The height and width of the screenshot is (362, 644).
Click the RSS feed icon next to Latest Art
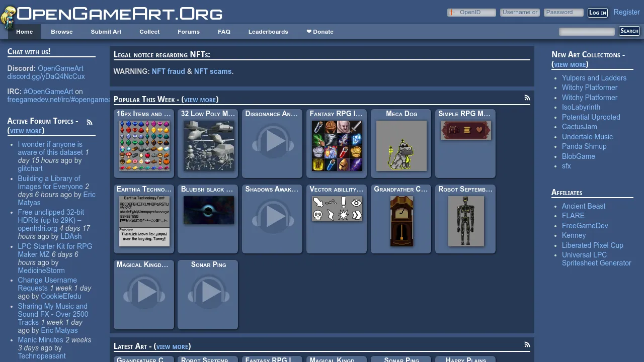pos(527,344)
